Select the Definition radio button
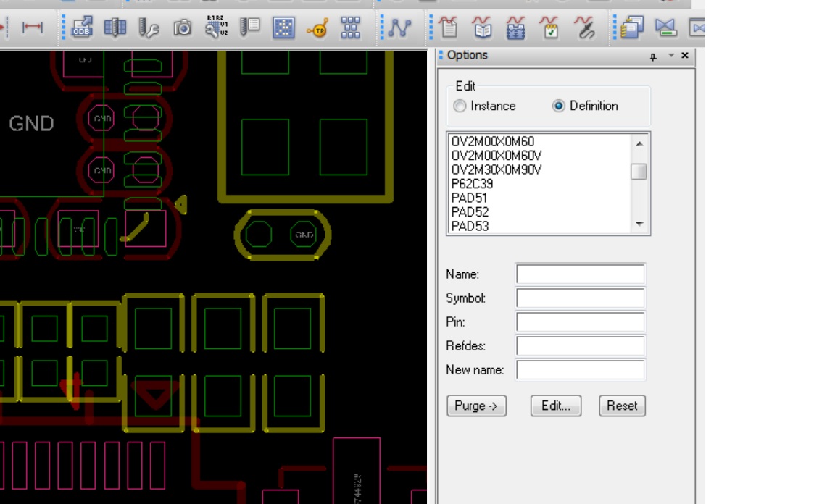 pyautogui.click(x=558, y=106)
